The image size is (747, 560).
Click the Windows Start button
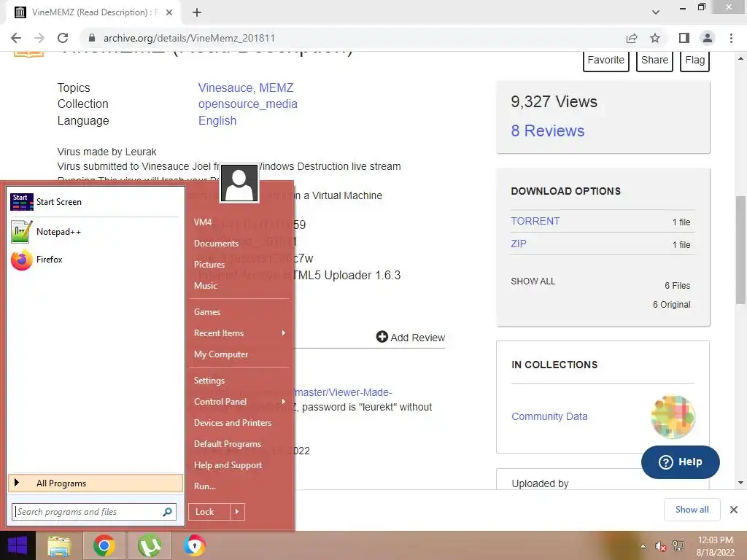[x=18, y=545]
